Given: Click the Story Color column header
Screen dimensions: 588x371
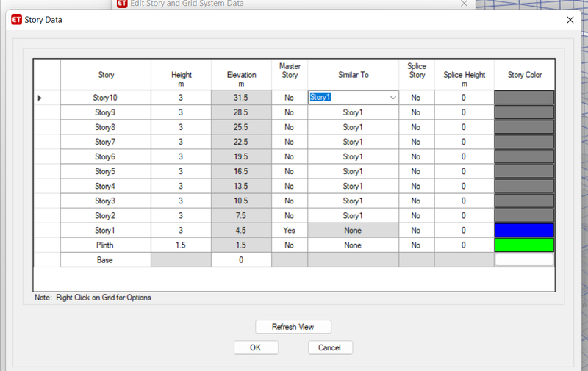Looking at the screenshot, I should pos(524,75).
